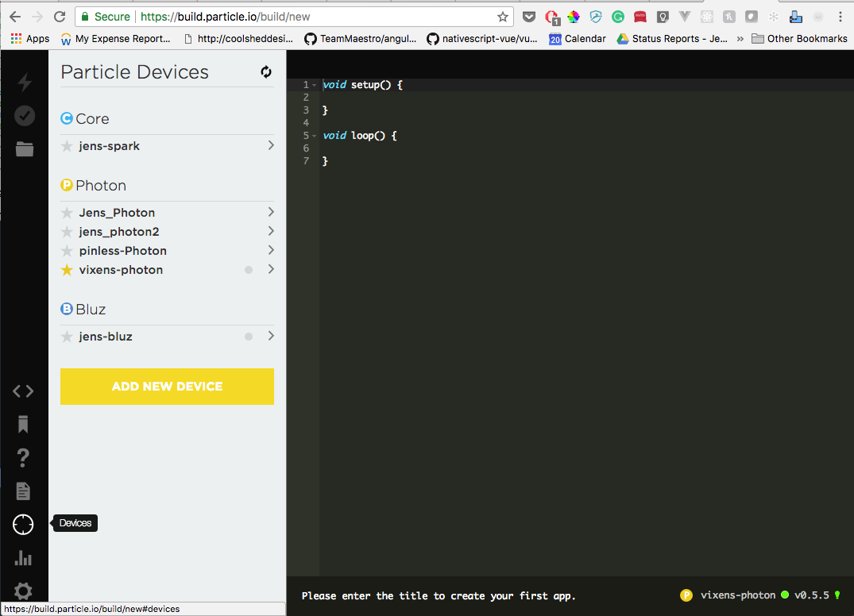Expand jens-spark device details chevron
This screenshot has width=854, height=616.
click(271, 145)
